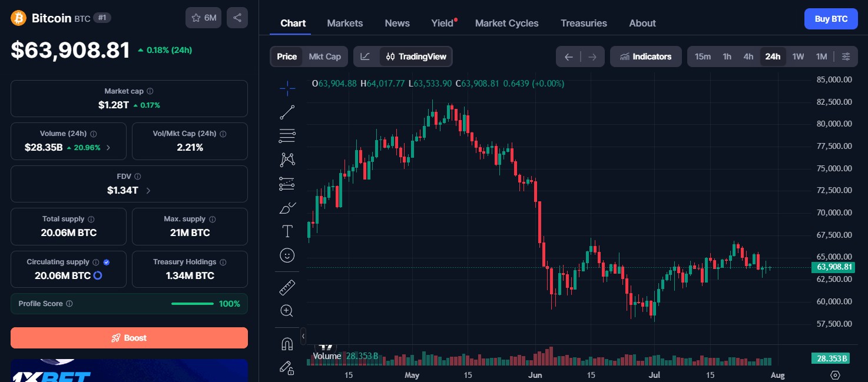This screenshot has height=382, width=868.
Task: Show Treasury Holdings info icon
Action: pyautogui.click(x=223, y=262)
